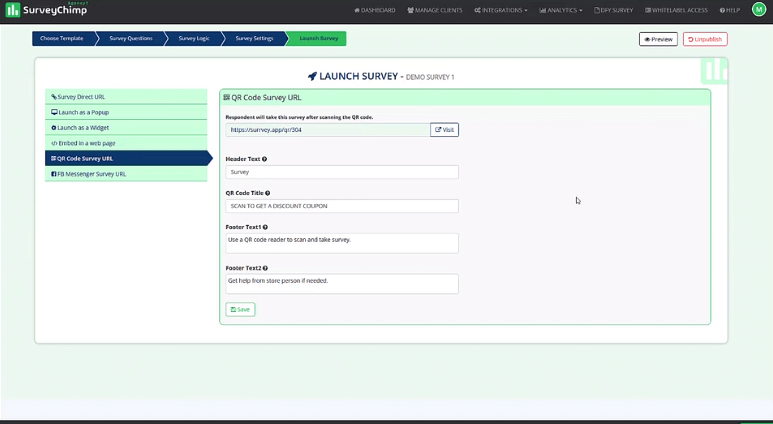The height and width of the screenshot is (424, 773).
Task: Click the Preview button
Action: (x=658, y=39)
